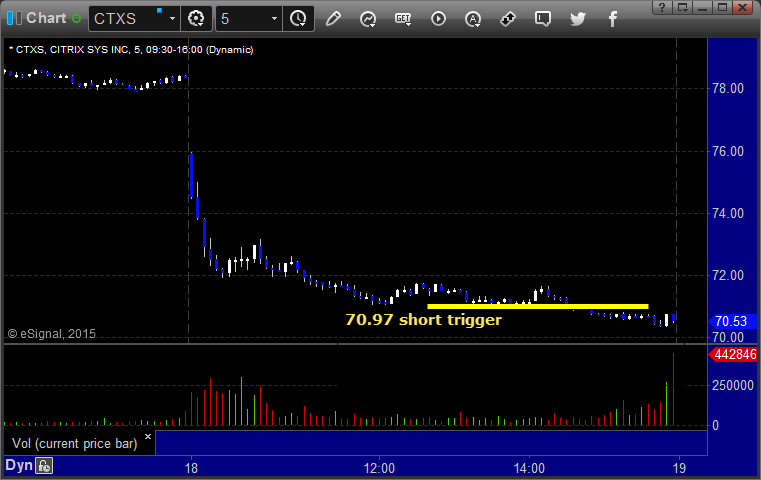The image size is (761, 480).
Task: Click the 18 date axis label
Action: point(191,468)
